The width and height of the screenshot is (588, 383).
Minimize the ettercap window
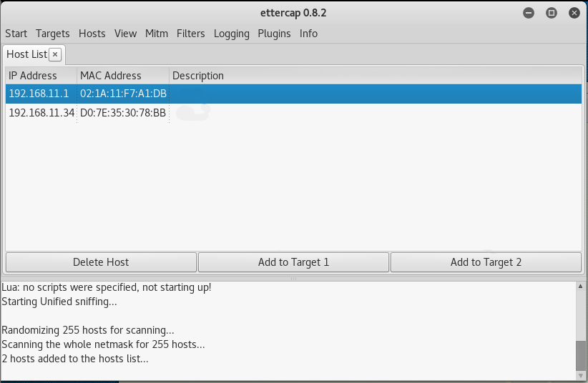[x=529, y=13]
